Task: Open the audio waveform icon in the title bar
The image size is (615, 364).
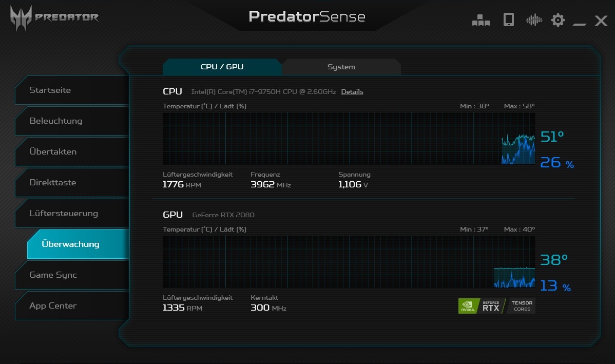Action: (534, 20)
